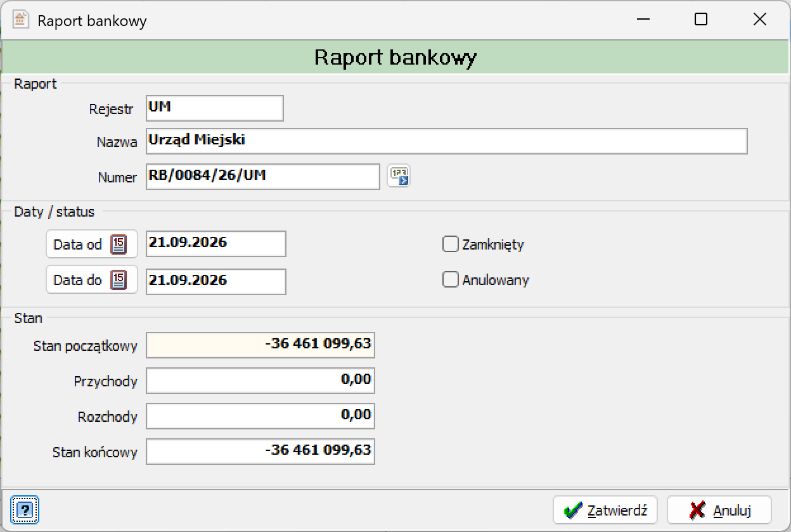Minimize the Raport bankowy window
This screenshot has width=791, height=532.
643,20
